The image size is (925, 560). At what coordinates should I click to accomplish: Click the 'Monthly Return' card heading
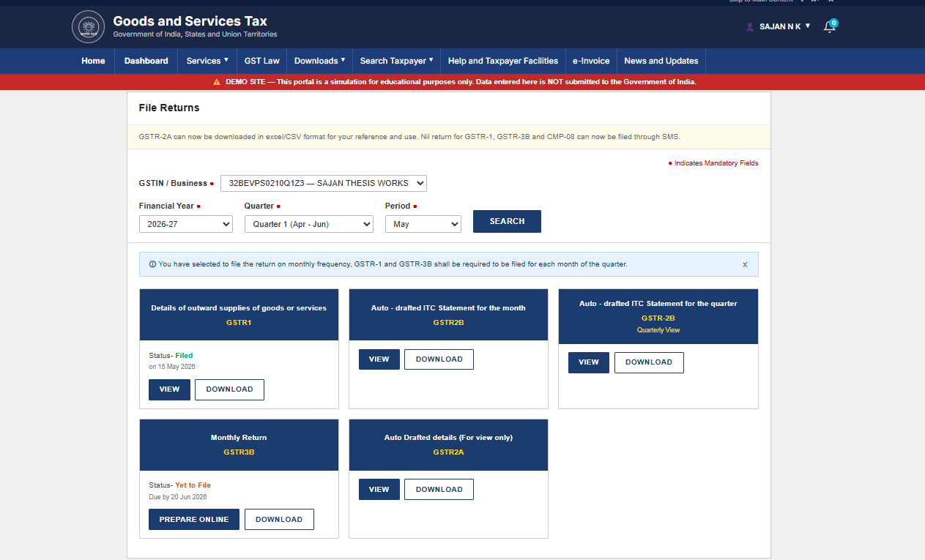coord(239,438)
